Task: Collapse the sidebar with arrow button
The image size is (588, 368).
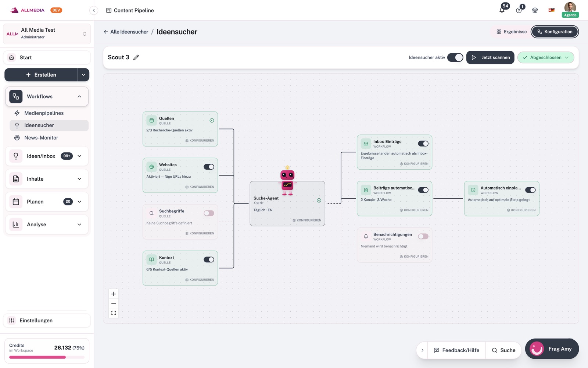Action: pos(94,10)
